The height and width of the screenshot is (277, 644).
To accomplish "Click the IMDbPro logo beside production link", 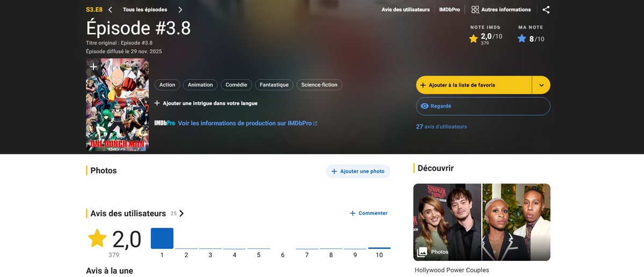I will (x=165, y=123).
